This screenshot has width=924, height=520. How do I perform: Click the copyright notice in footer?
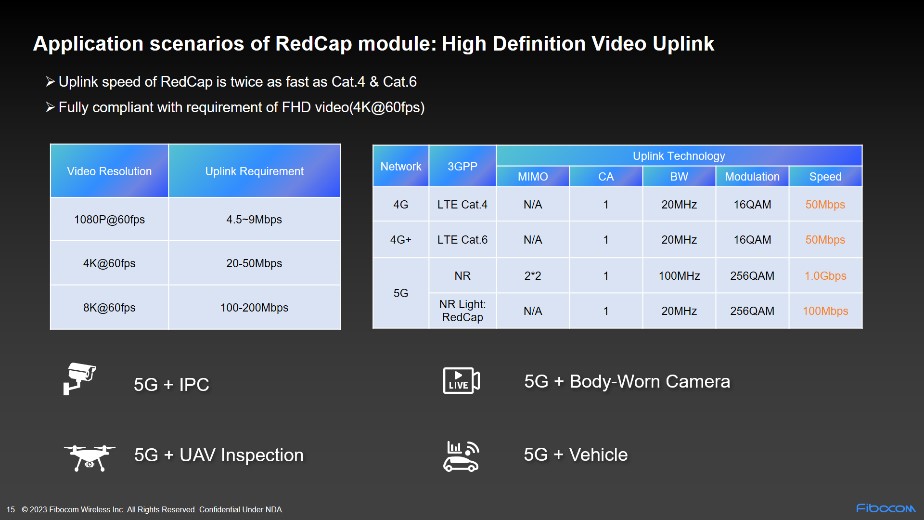coord(152,510)
